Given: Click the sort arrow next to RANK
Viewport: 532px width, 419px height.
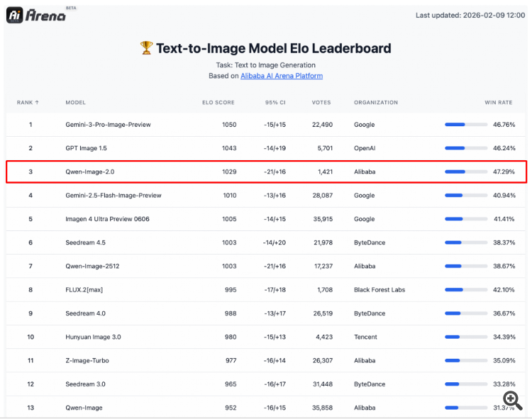Looking at the screenshot, I should (37, 103).
